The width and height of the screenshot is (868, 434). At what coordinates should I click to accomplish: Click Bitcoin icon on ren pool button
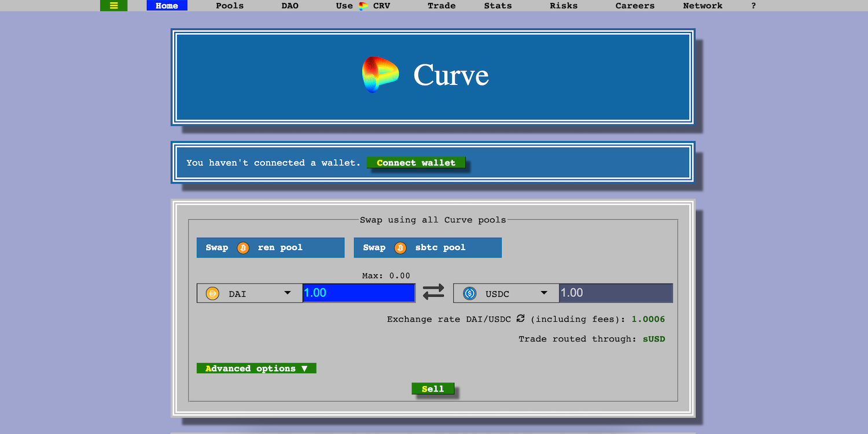[x=243, y=248]
